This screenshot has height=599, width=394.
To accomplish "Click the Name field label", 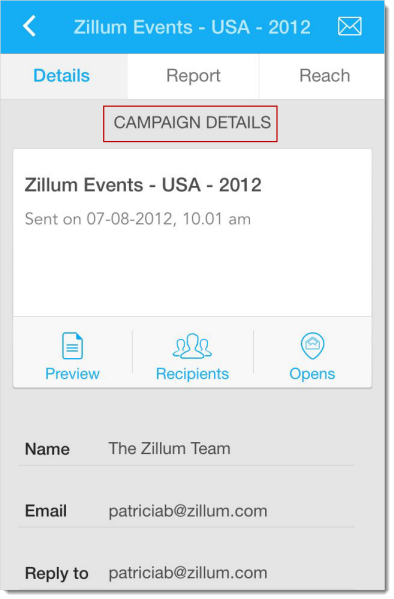I will (x=47, y=449).
